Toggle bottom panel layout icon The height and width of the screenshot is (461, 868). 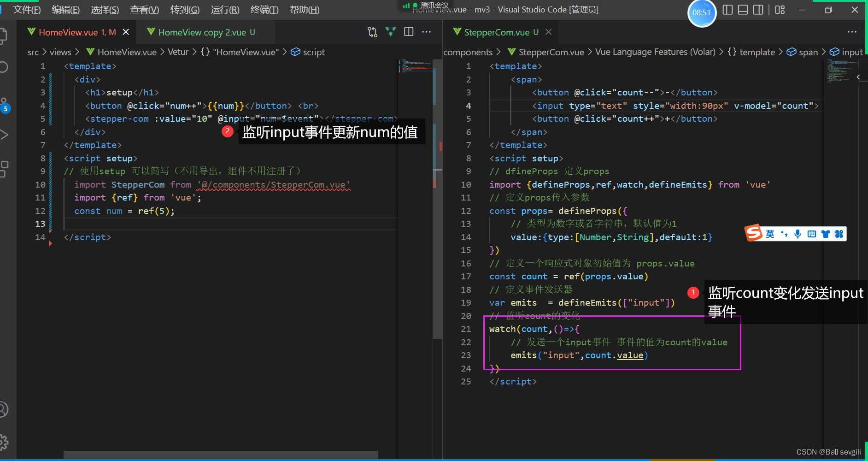click(x=743, y=10)
